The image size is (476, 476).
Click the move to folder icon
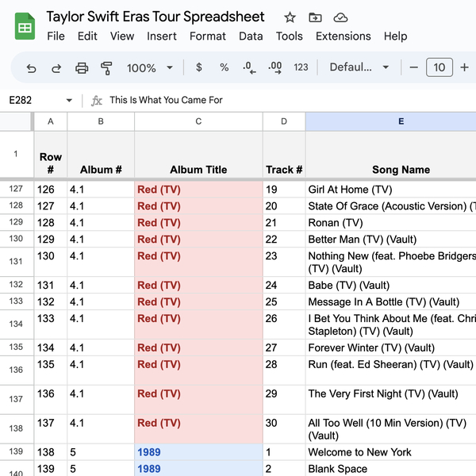pos(315,17)
